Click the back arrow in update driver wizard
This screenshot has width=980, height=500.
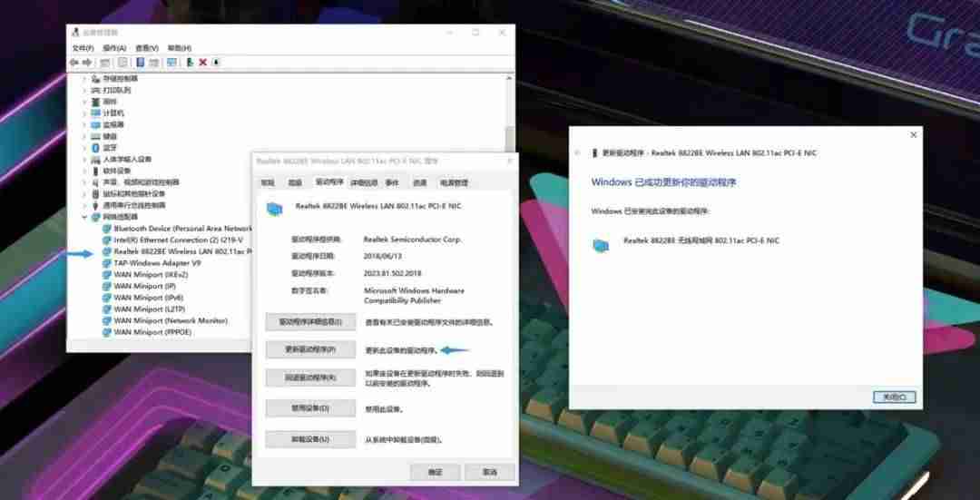point(577,153)
